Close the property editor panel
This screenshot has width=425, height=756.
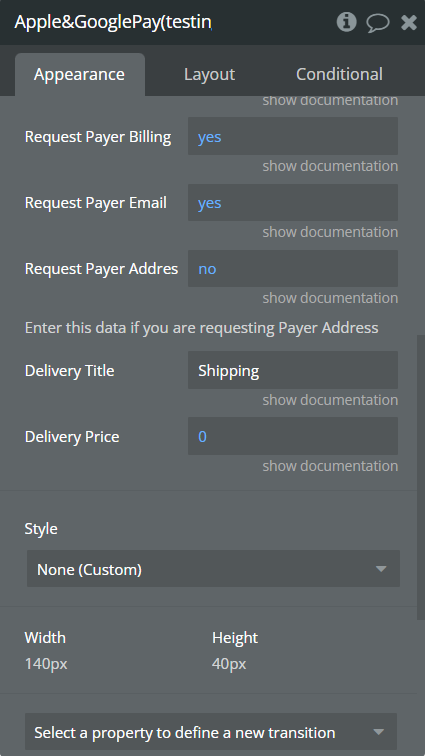(x=409, y=22)
